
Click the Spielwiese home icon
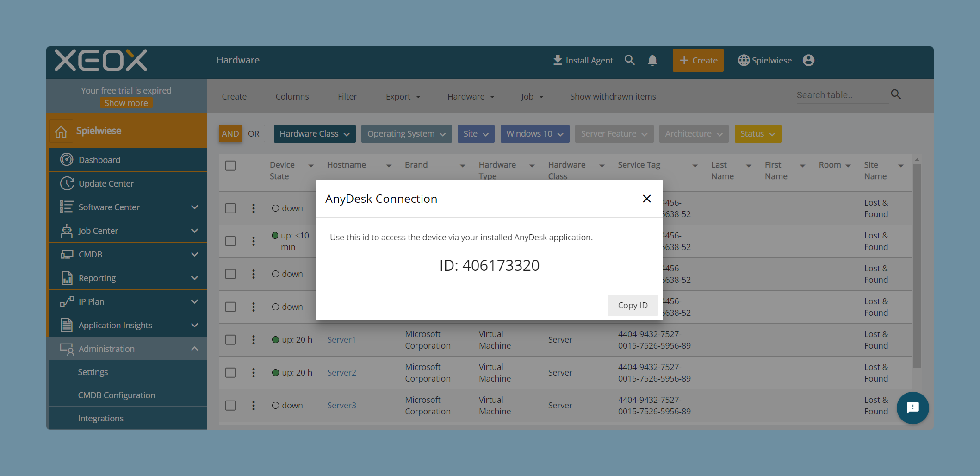[x=61, y=131]
